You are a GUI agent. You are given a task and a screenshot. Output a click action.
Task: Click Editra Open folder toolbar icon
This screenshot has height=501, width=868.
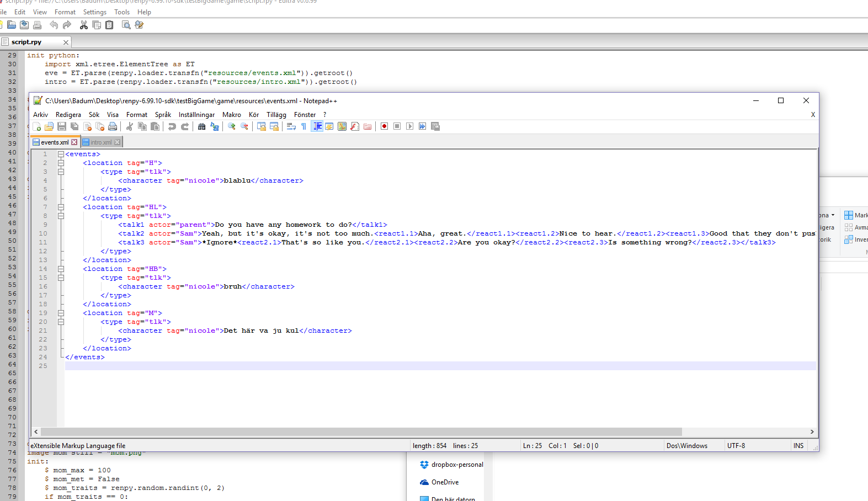tap(12, 25)
